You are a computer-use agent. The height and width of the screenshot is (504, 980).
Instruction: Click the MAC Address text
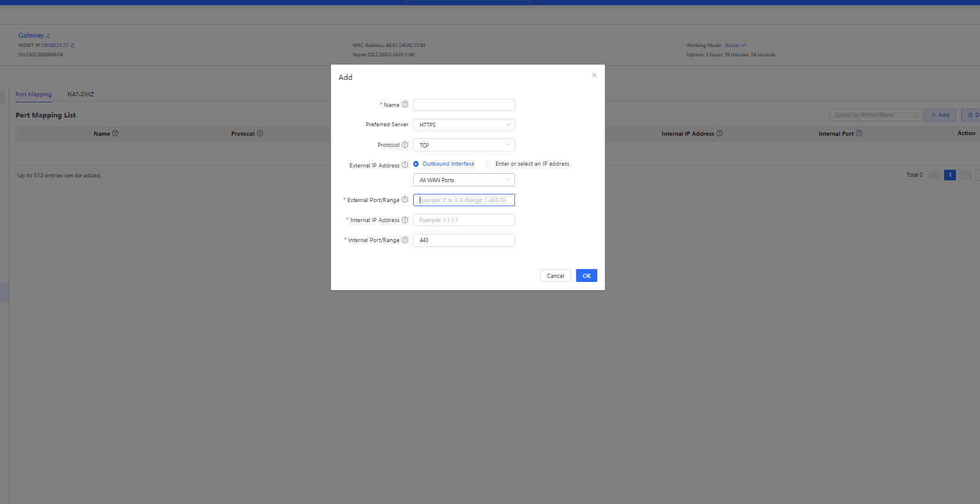coord(389,45)
